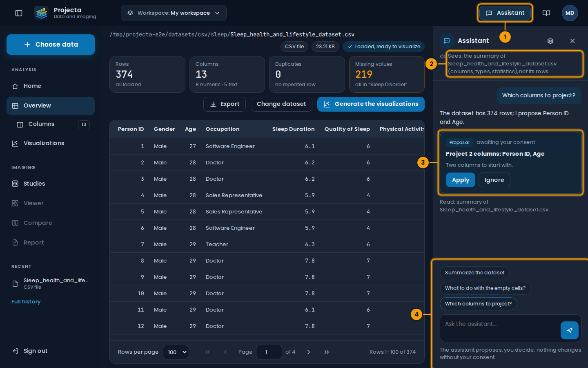Open the documentation book icon
The image size is (588, 368).
pos(546,13)
